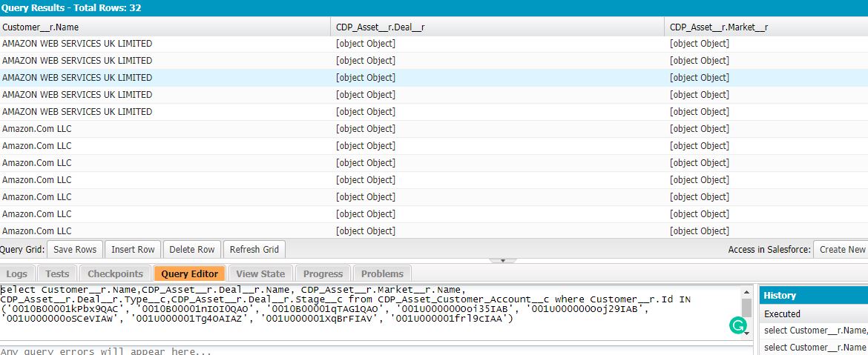The height and width of the screenshot is (355, 868).
Task: Click the History panel header
Action: pyautogui.click(x=814, y=295)
